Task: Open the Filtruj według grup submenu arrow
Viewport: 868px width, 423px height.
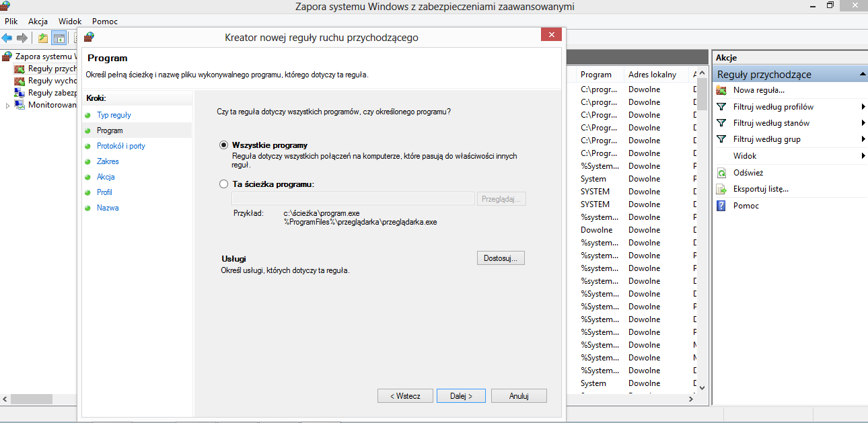Action: (x=863, y=139)
